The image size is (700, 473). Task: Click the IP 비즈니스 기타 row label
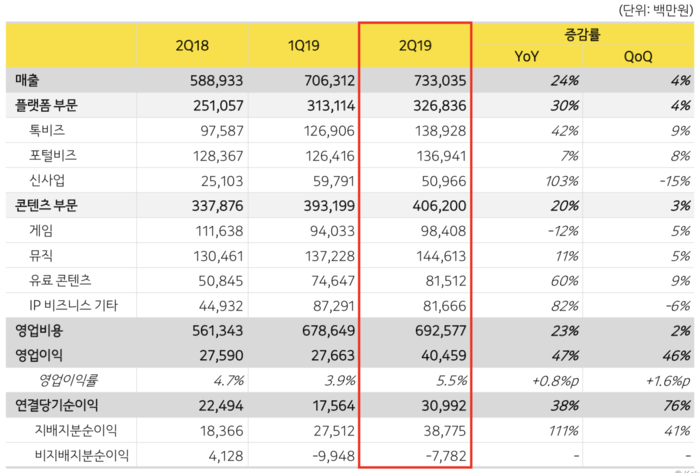74,307
